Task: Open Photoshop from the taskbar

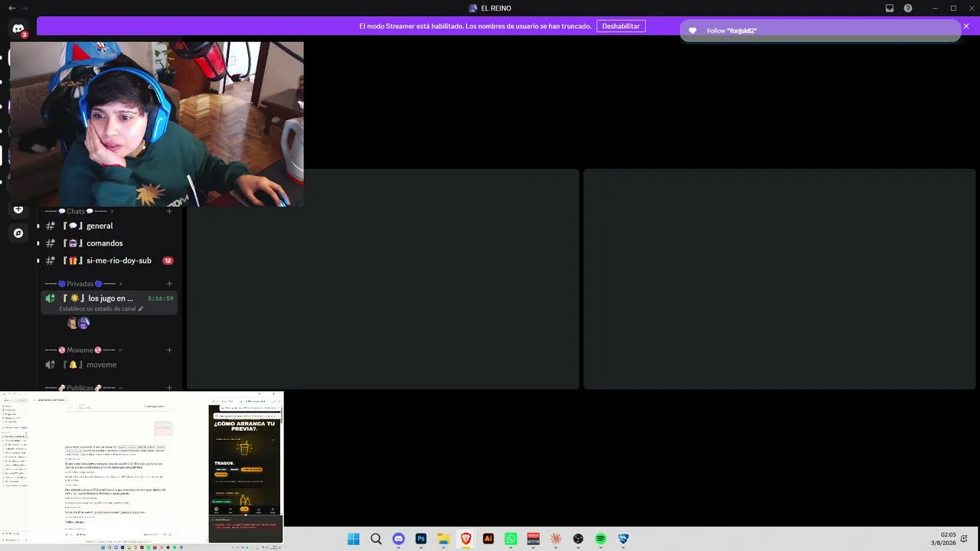Action: (421, 539)
